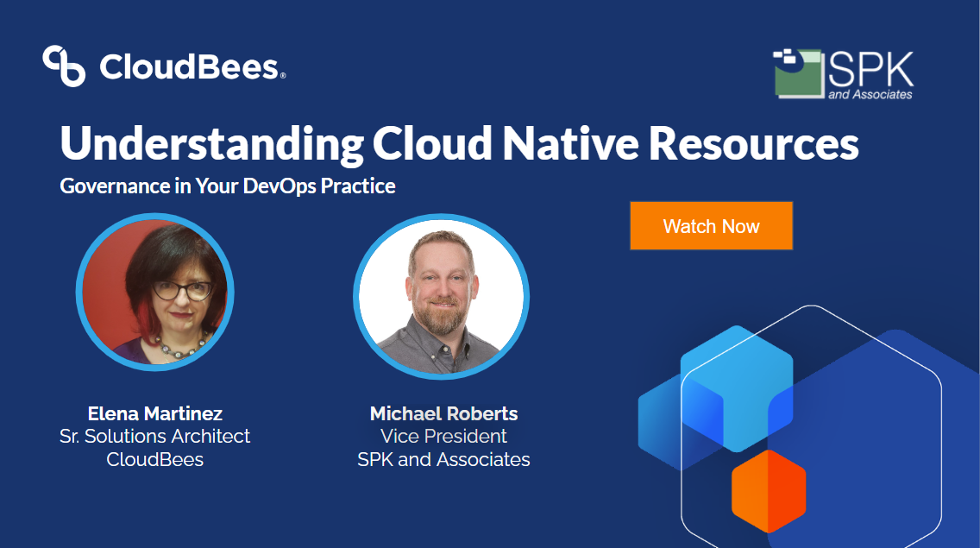The height and width of the screenshot is (548, 980).
Task: Click the orange Watch Now button
Action: pyautogui.click(x=711, y=226)
